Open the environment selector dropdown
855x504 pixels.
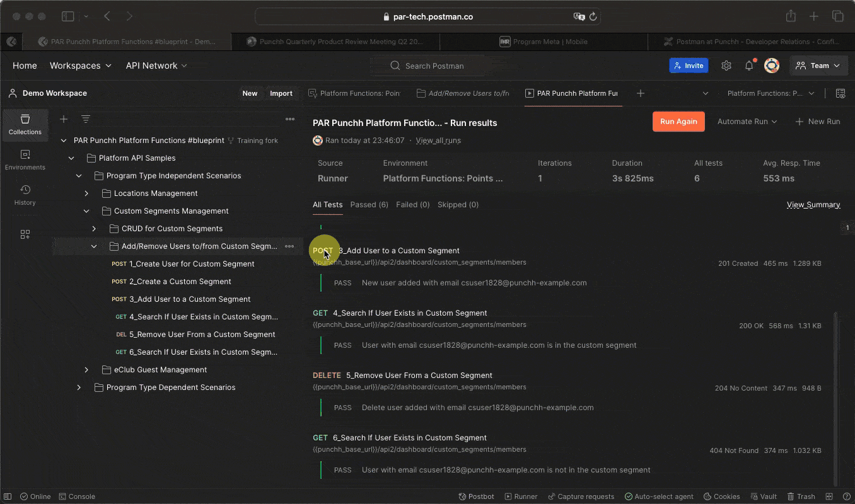[x=771, y=93]
